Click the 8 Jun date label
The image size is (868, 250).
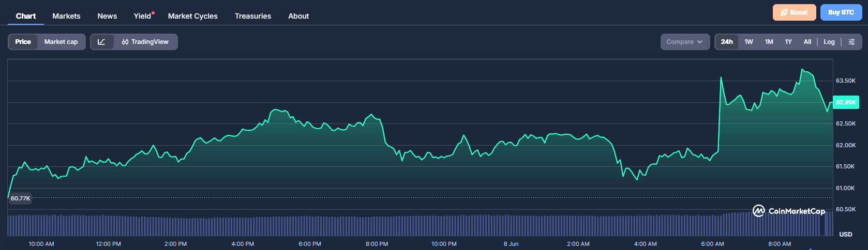click(511, 244)
